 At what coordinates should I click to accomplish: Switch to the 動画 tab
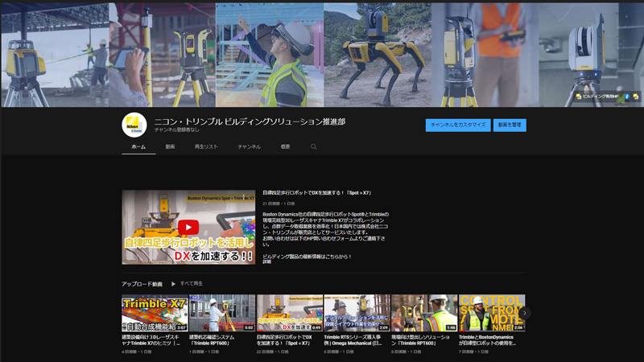pyautogui.click(x=170, y=146)
